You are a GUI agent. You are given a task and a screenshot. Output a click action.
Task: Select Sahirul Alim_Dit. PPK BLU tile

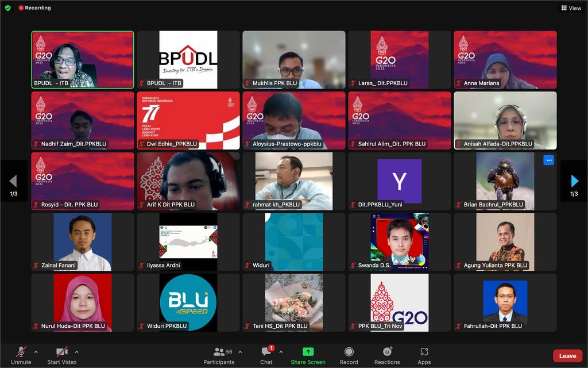tap(400, 121)
